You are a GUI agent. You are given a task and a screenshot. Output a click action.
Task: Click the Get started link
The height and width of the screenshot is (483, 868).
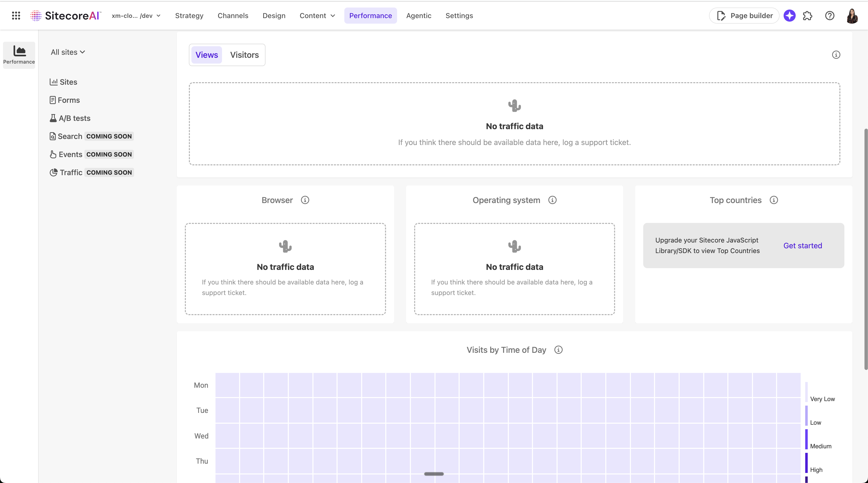coord(803,245)
